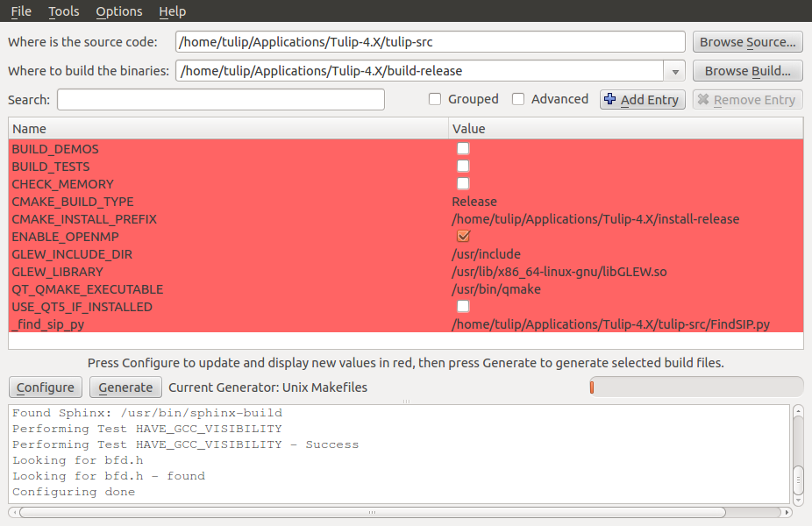Screen dimensions: 812x526
Task: Open the File menu
Action: click(x=21, y=11)
